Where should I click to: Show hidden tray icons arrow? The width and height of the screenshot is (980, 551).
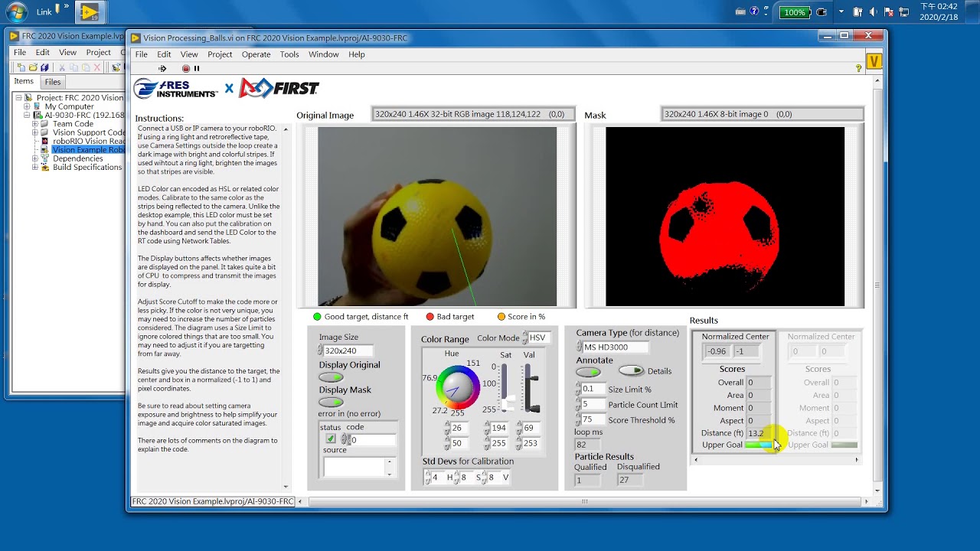click(x=841, y=12)
